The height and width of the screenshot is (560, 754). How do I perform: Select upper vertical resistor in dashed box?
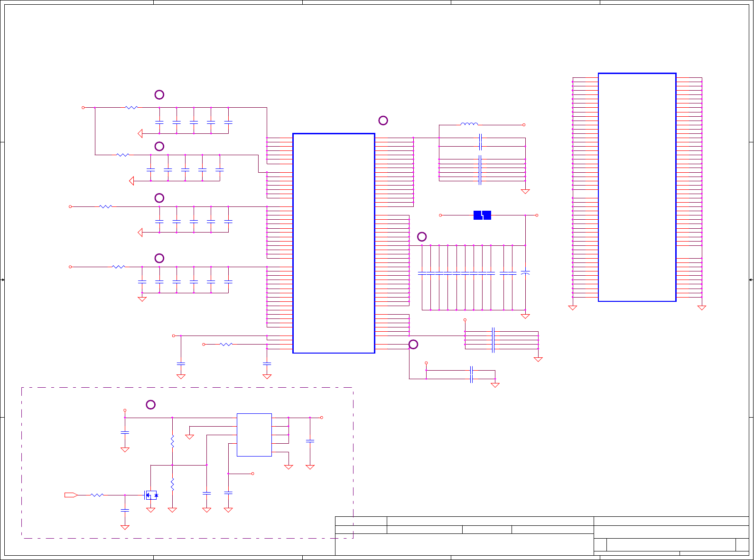172,441
